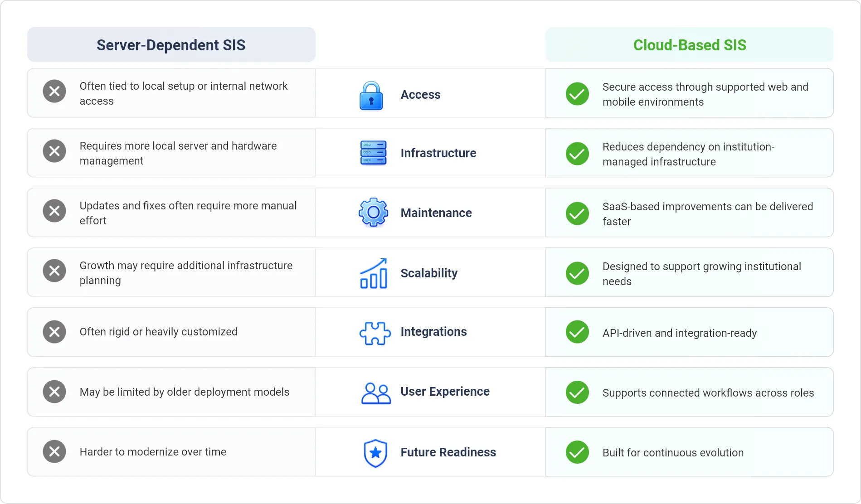Image resolution: width=861 pixels, height=504 pixels.
Task: Click the Maintenance category label
Action: click(x=436, y=213)
